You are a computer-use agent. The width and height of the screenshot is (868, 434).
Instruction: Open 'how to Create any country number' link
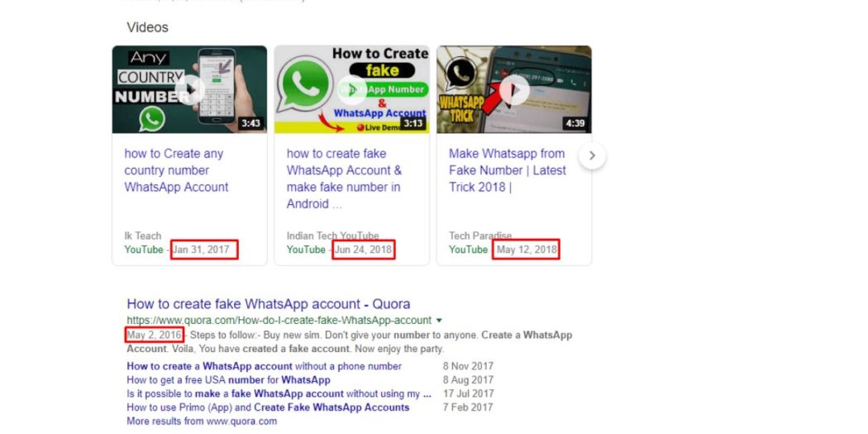tap(176, 170)
